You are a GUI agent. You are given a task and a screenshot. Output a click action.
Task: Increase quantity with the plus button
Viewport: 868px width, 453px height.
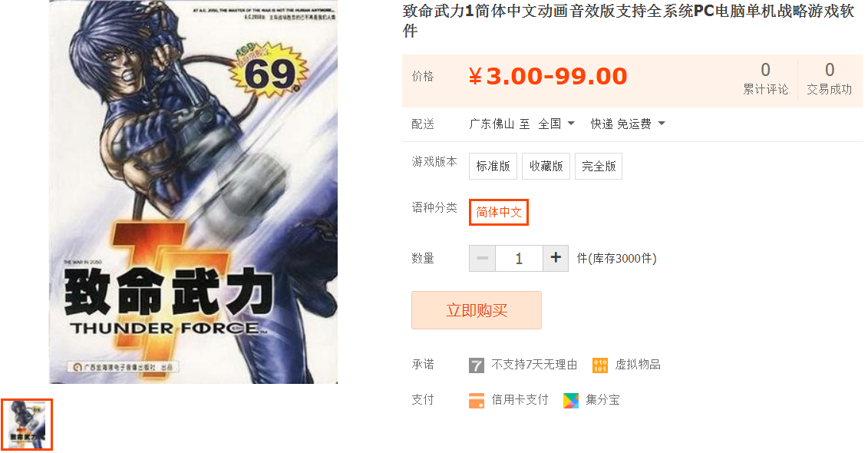pyautogui.click(x=556, y=258)
